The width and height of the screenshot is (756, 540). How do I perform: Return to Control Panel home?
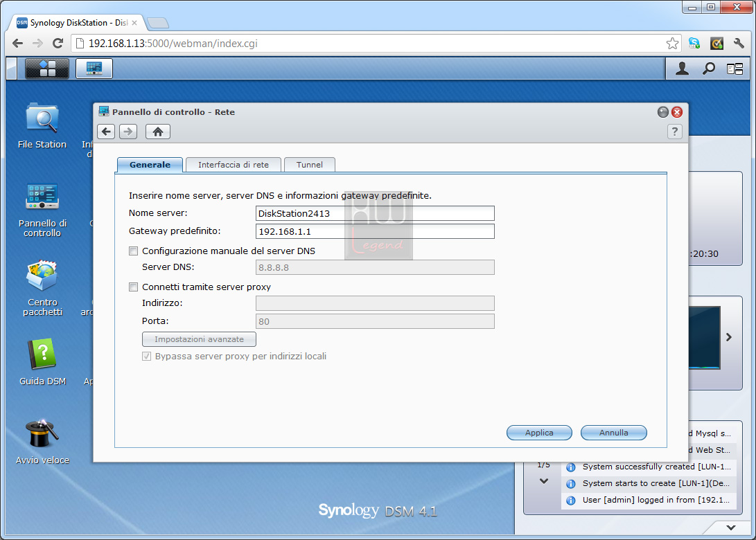pyautogui.click(x=158, y=132)
